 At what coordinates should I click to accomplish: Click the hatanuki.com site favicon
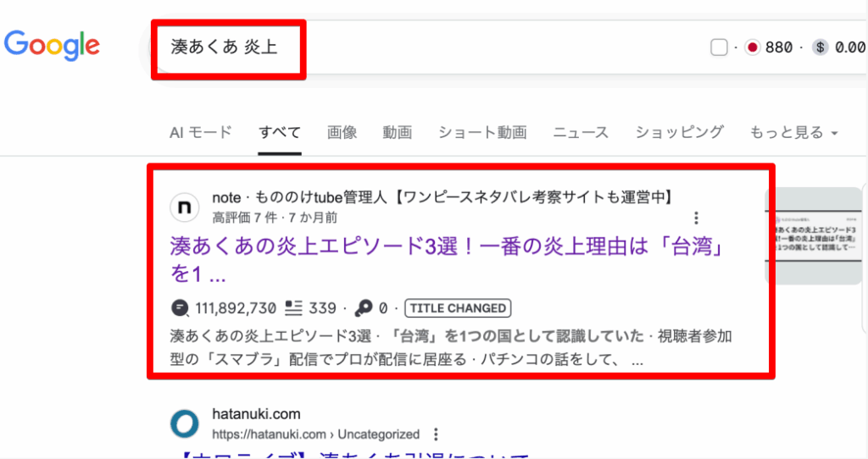(185, 423)
